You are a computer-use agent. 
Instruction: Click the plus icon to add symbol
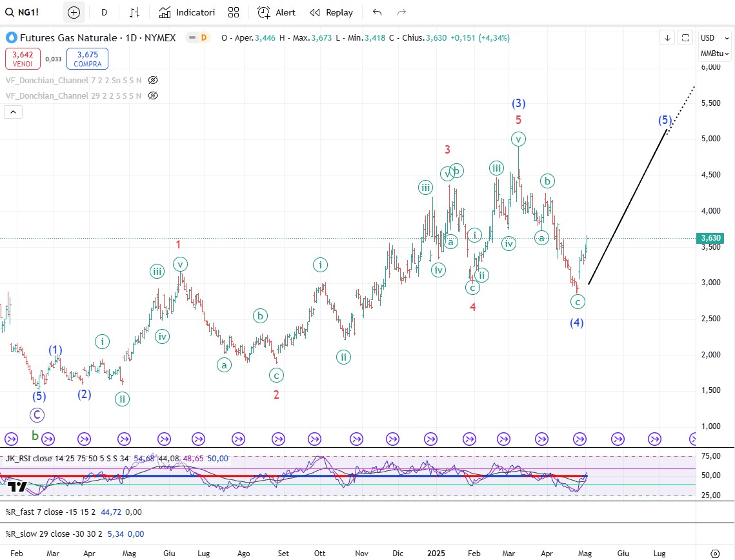click(x=74, y=12)
